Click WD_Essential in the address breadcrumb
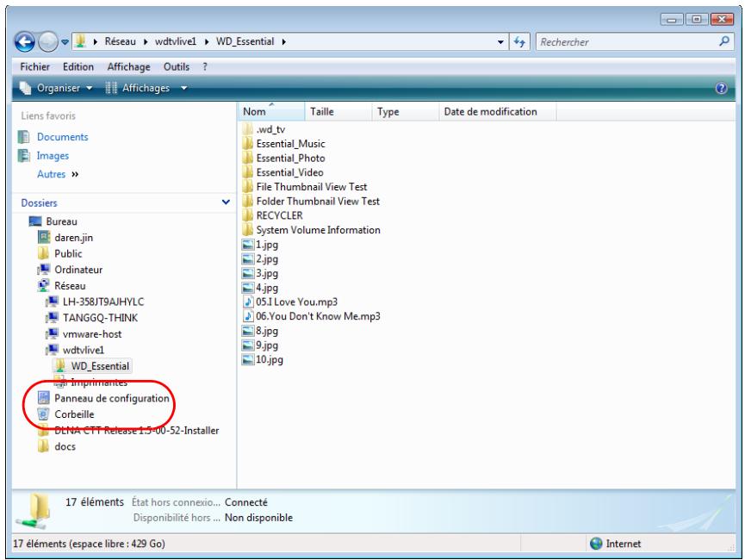This screenshot has height=560, width=745. pyautogui.click(x=245, y=42)
